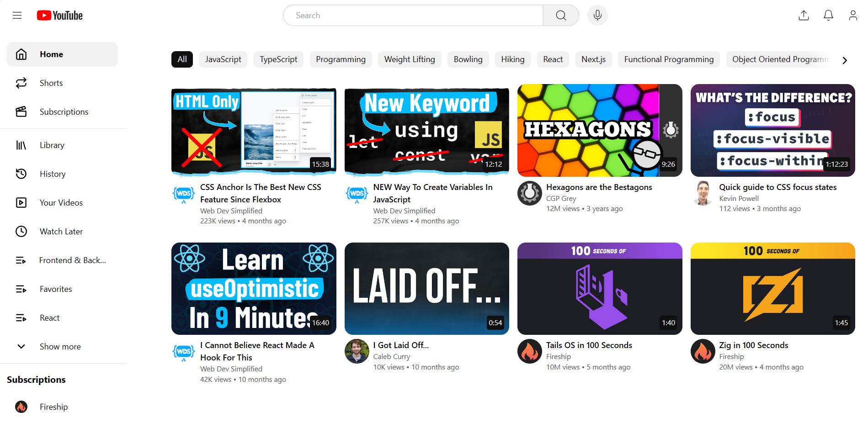
Task: Play the useOptimistic thumbnail video
Action: [x=254, y=289]
